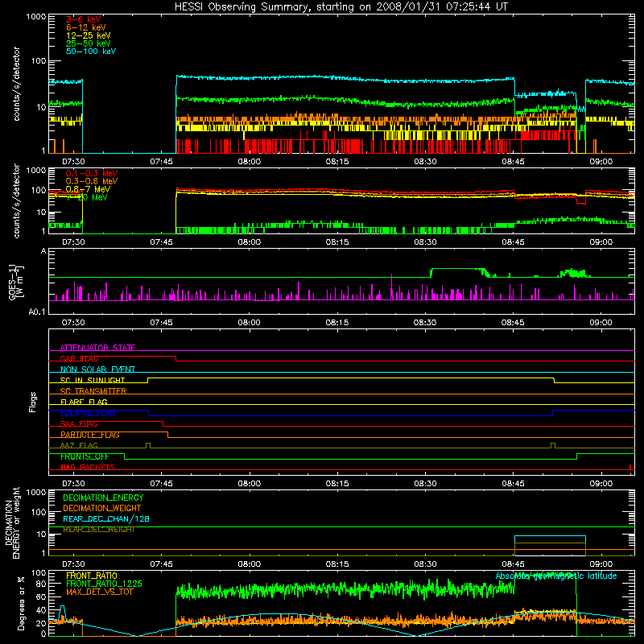Click the ATTENUATOR_STATE flag label
Screen dimensions: 644x644
tap(97, 348)
